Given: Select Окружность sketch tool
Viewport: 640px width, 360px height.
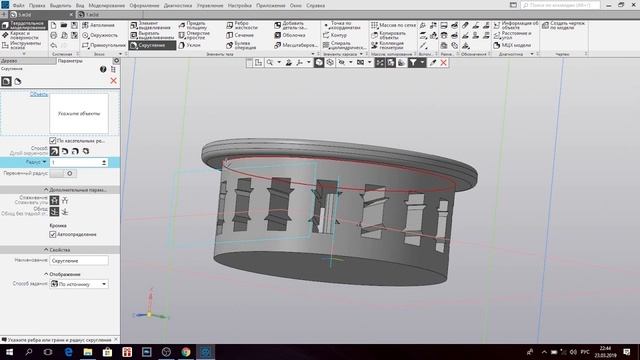Looking at the screenshot, I should (100, 36).
